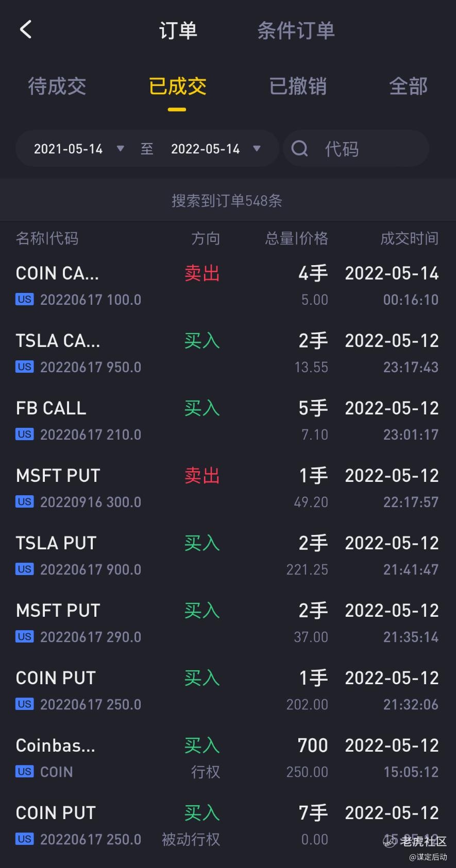Image resolution: width=456 pixels, height=868 pixels.
Task: Click the search magnifier icon
Action: pyautogui.click(x=299, y=149)
